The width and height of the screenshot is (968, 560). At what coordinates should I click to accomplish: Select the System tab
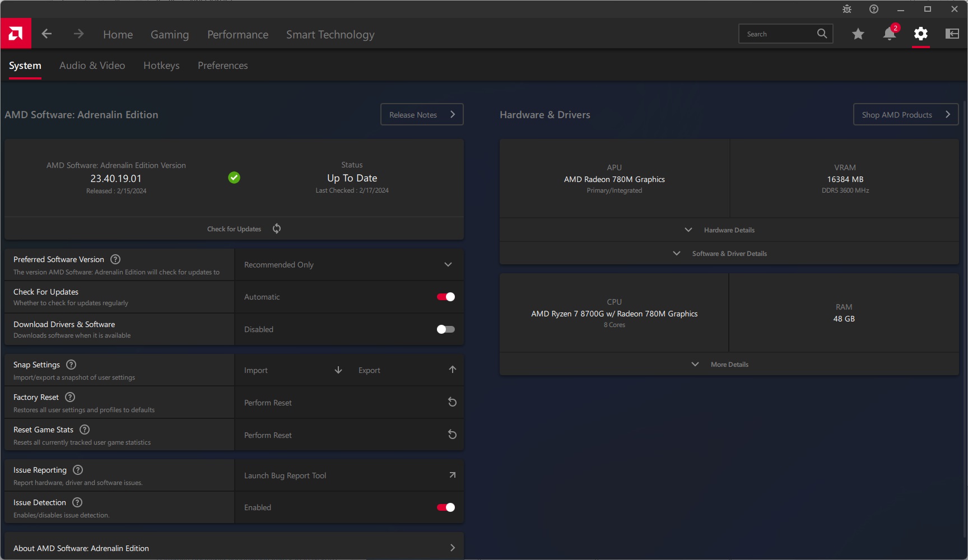tap(25, 66)
